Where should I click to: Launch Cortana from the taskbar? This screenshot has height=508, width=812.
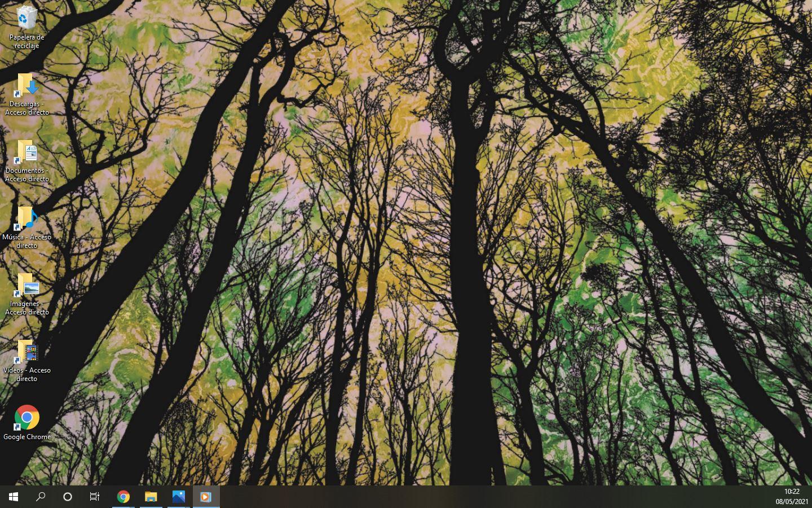[x=68, y=497]
